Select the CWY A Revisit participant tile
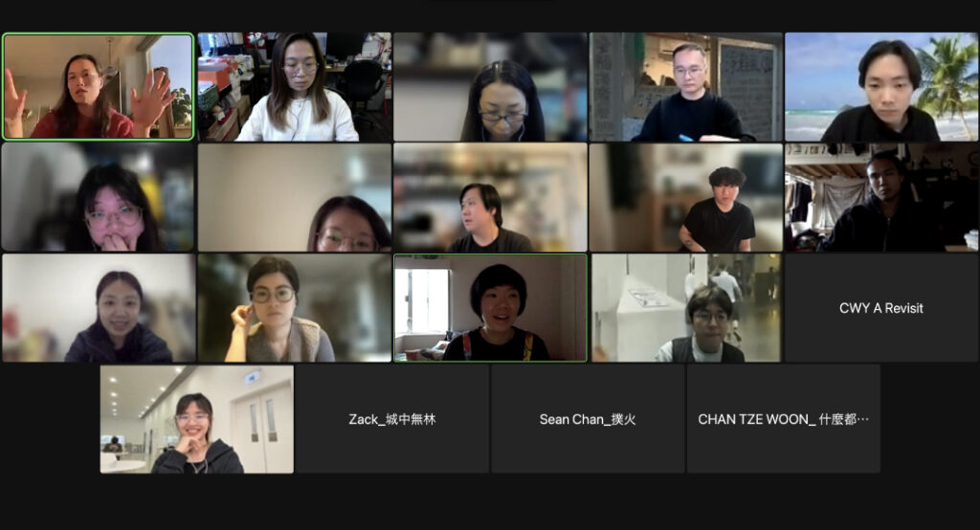 click(881, 307)
